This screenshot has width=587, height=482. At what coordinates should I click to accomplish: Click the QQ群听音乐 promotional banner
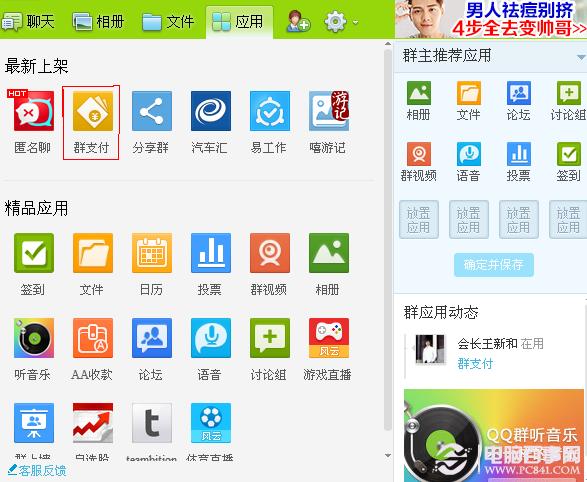(494, 436)
